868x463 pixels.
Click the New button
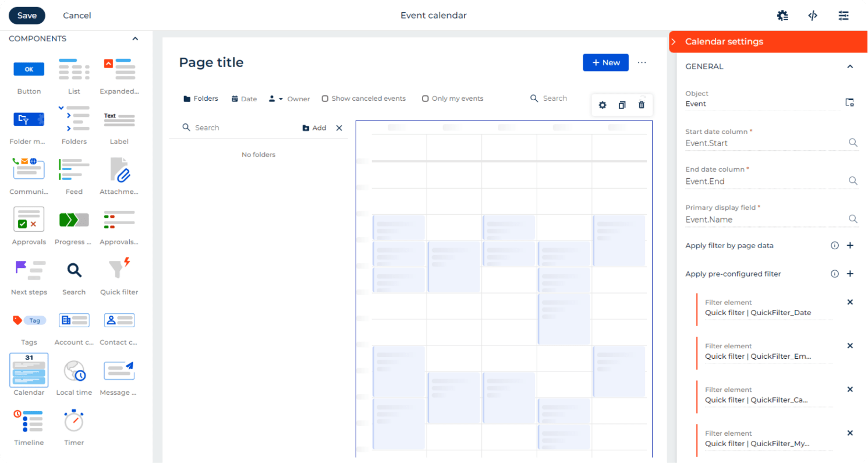tap(605, 63)
